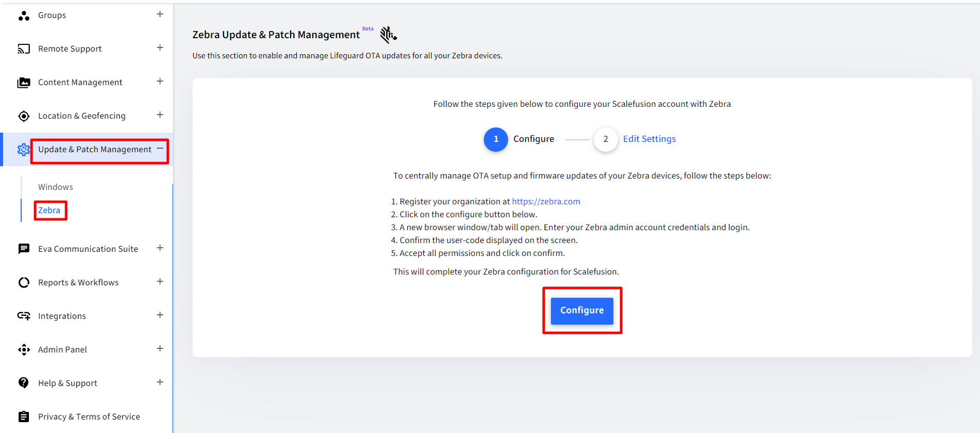Click the Zebra logo beside the title

point(388,35)
